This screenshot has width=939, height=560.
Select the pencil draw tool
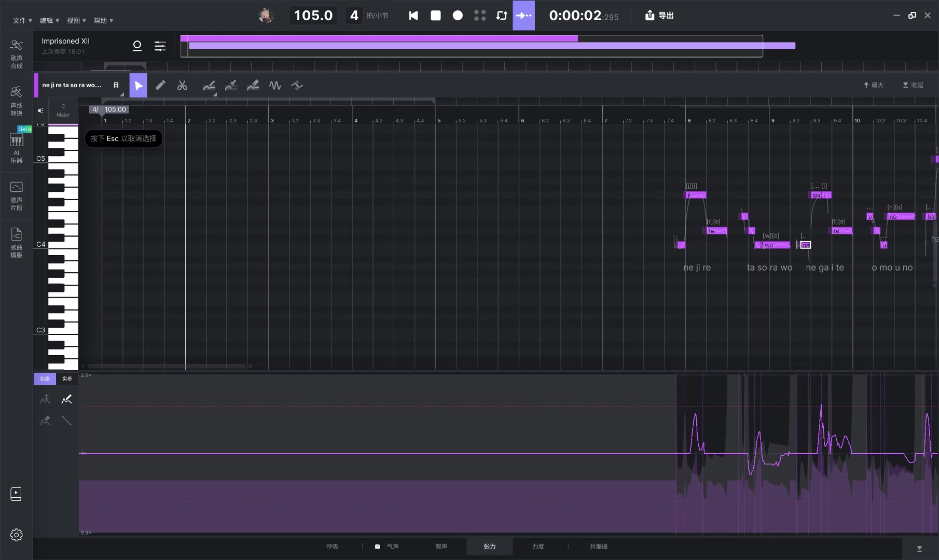pyautogui.click(x=160, y=86)
